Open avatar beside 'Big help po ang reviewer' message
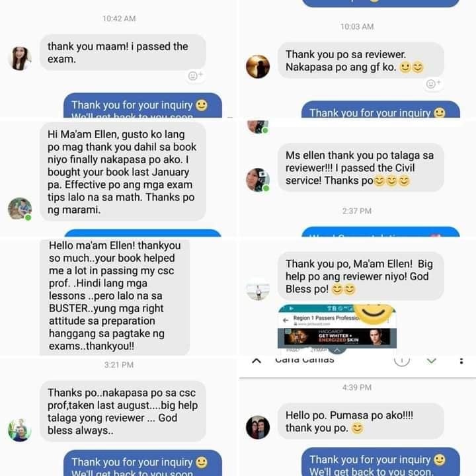Screen dimensions: 476x476 pyautogui.click(x=258, y=289)
